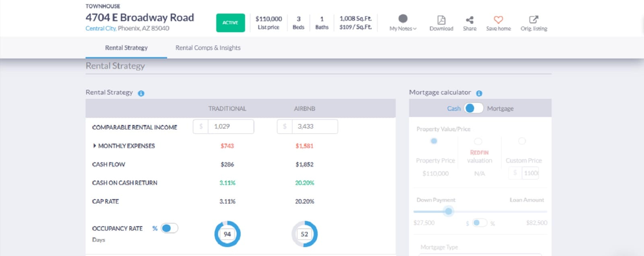644x256 pixels.
Task: Click info icon beside Rental Strategy heading
Action: point(141,93)
